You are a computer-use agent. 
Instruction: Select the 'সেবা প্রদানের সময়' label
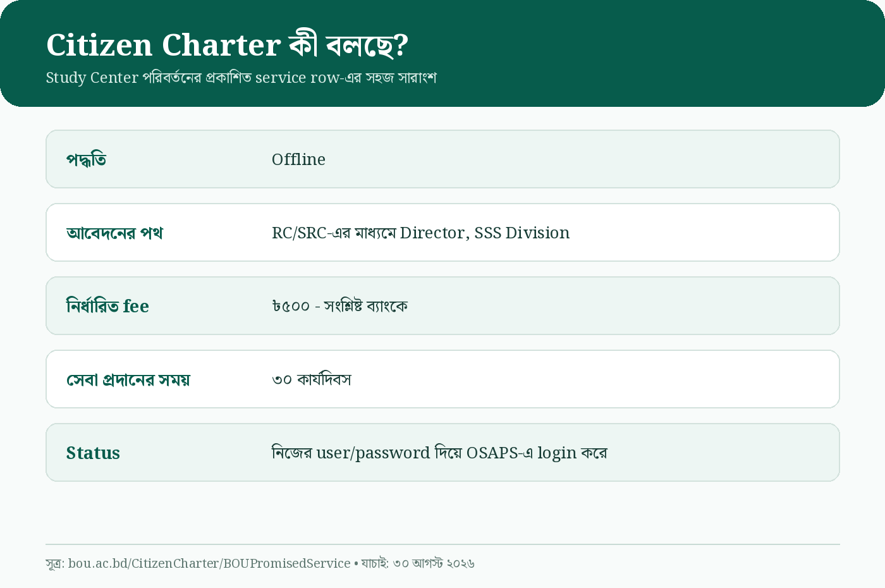pyautogui.click(x=128, y=379)
